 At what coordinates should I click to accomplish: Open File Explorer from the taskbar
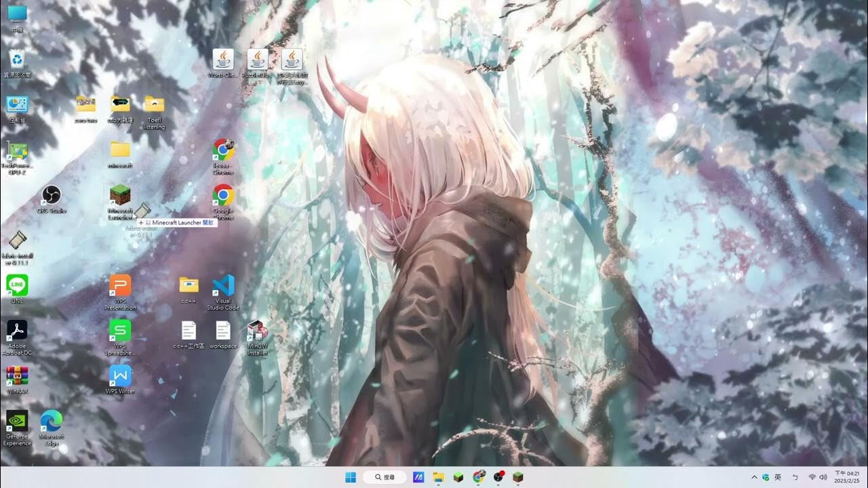438,477
